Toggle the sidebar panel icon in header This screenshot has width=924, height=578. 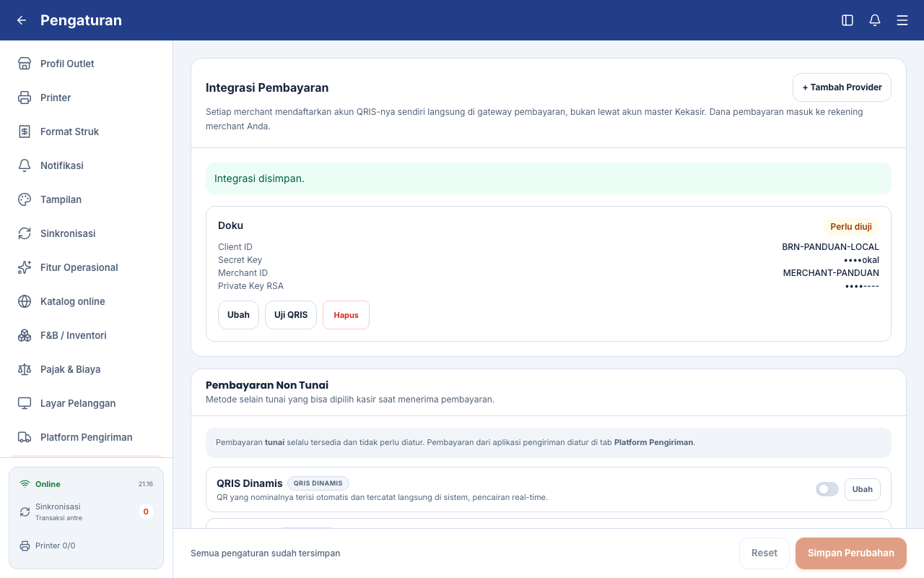coord(847,20)
